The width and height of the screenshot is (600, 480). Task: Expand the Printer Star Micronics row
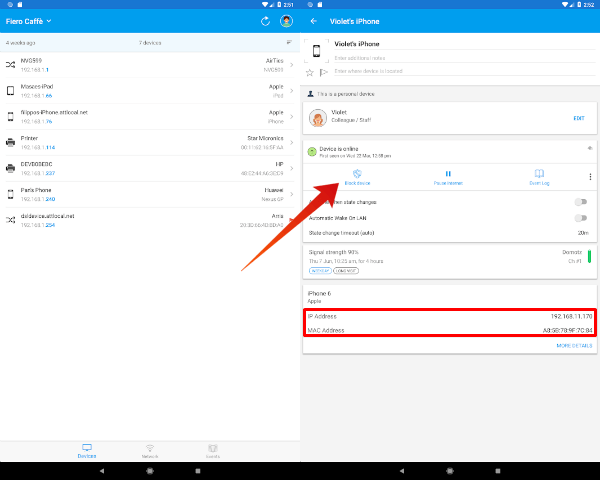pyautogui.click(x=292, y=142)
